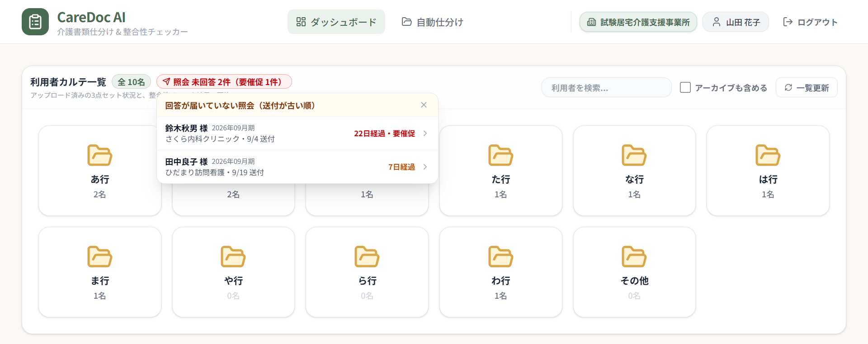
Task: Open the ま行 folder icon
Action: (x=99, y=257)
